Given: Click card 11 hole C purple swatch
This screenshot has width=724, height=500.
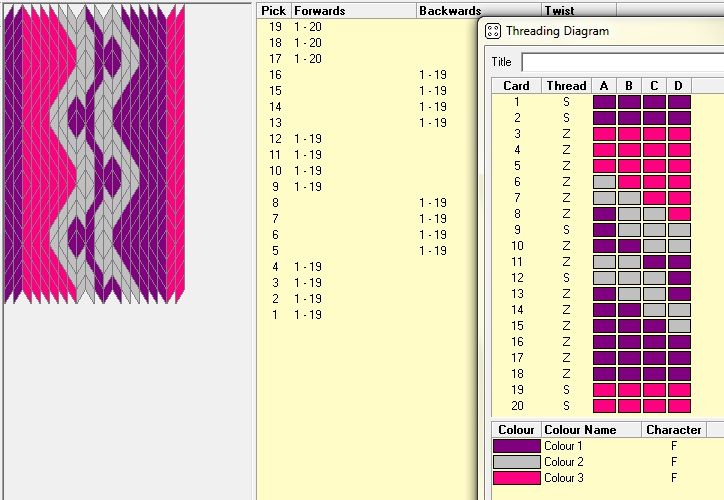Looking at the screenshot, I should [654, 262].
